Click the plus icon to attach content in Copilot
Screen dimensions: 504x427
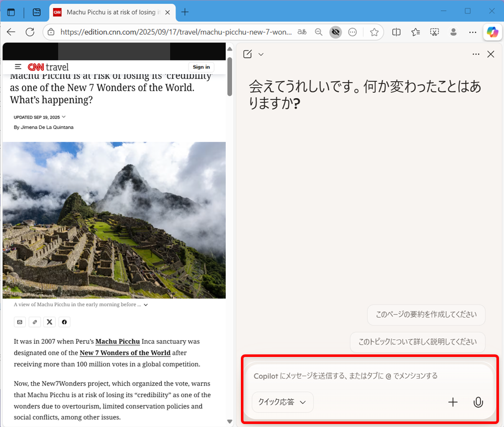click(453, 402)
